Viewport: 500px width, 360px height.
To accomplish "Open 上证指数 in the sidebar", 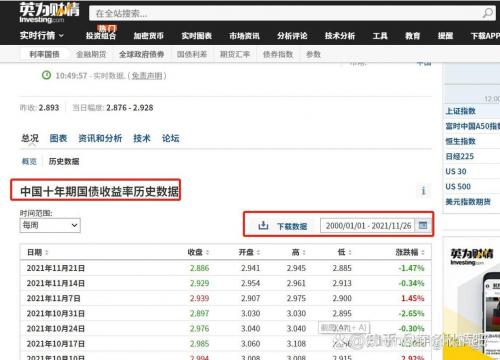I will [x=460, y=111].
